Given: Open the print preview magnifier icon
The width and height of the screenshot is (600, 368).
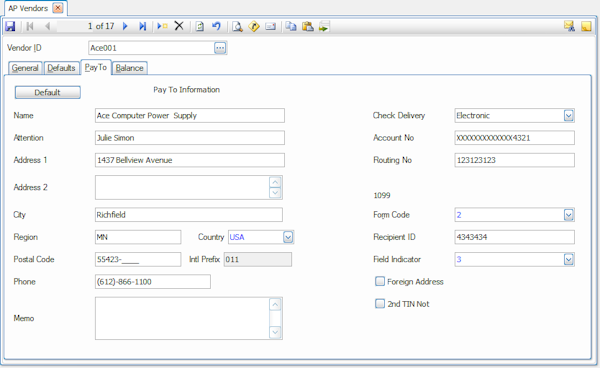Looking at the screenshot, I should (x=237, y=26).
